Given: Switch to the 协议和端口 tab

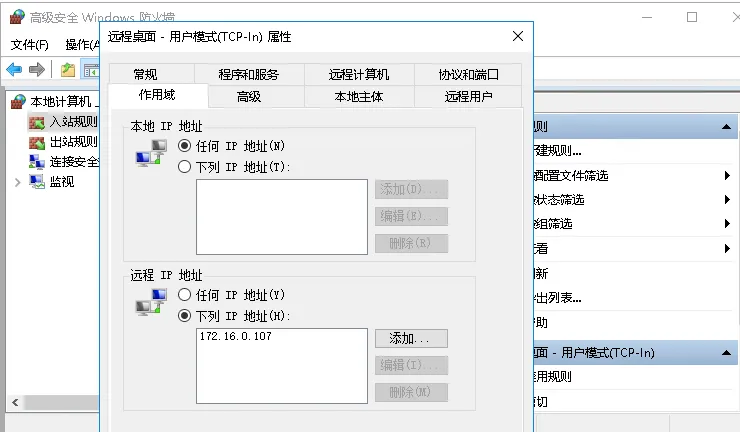Looking at the screenshot, I should 468,74.
